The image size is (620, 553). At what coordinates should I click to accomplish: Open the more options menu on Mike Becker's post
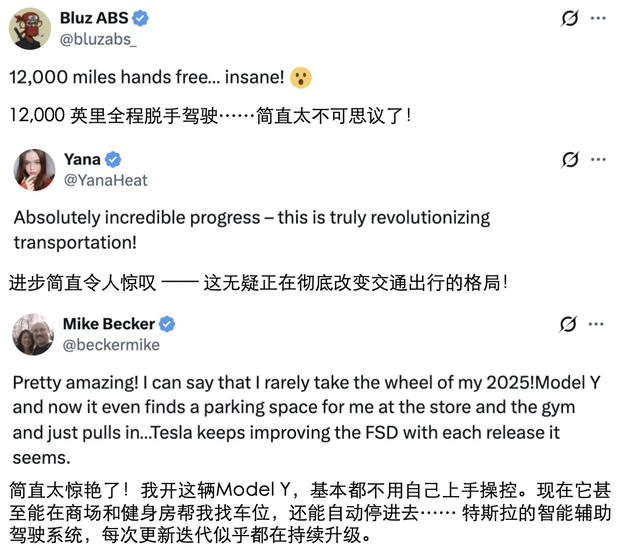click(597, 324)
